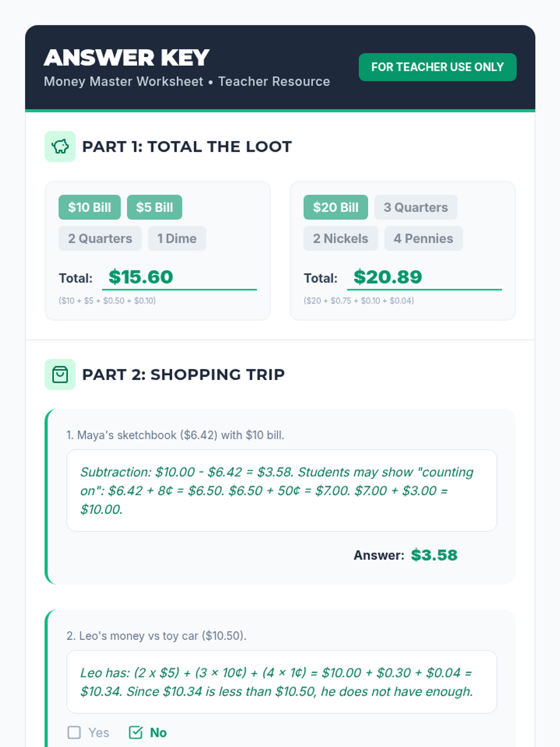Viewport: 560px width, 747px height.
Task: Click the piggy bank icon
Action: (60, 147)
